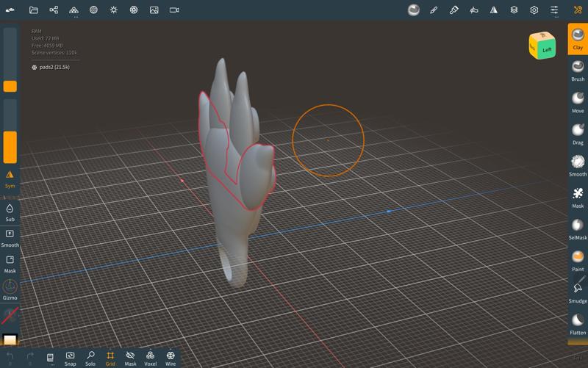Adjust the upper radius slider
Viewport: 588px width, 368px height.
click(10, 60)
